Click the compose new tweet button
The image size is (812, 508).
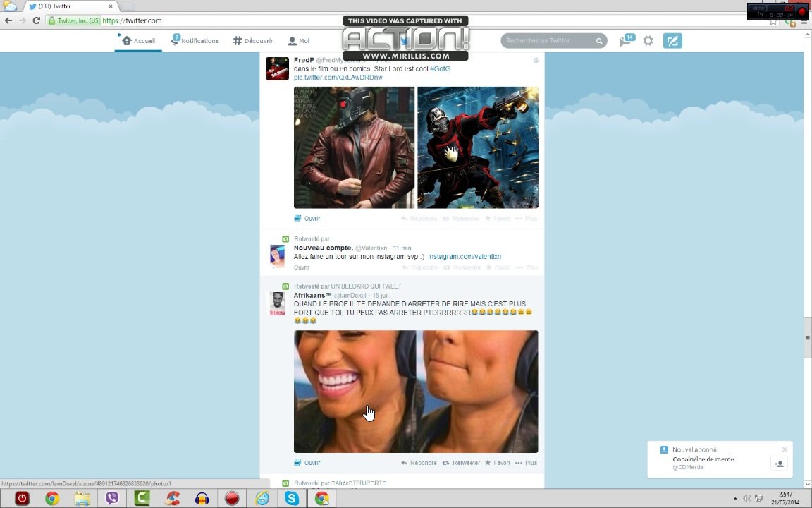(x=672, y=40)
